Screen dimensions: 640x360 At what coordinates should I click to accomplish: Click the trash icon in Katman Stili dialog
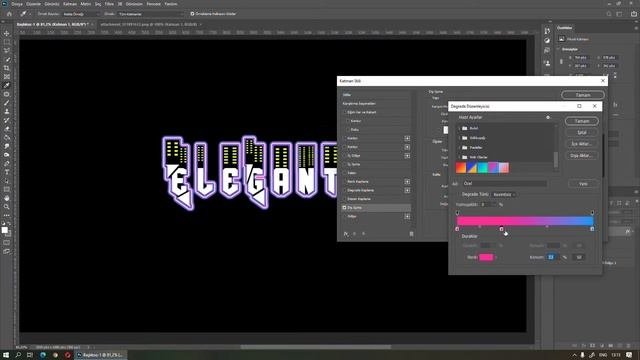pyautogui.click(x=411, y=234)
